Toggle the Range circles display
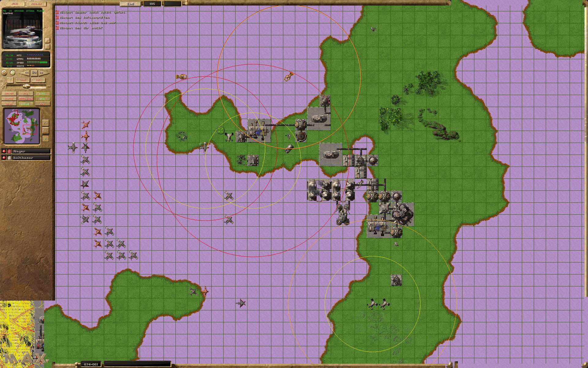Viewport: 588px width, 368px height. click(25, 104)
